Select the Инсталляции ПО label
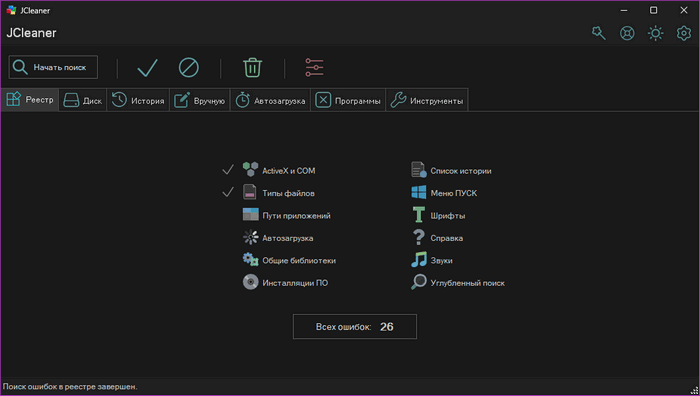 (x=295, y=283)
